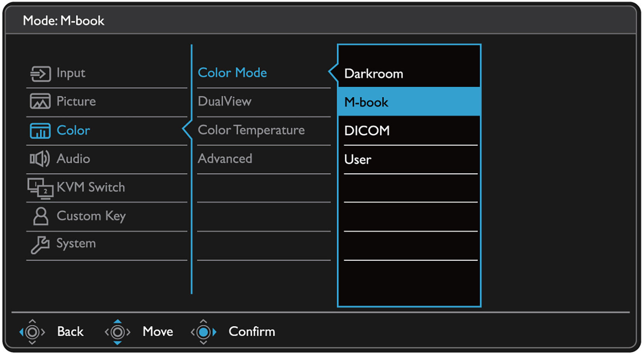
Task: Click the Move joystick icon
Action: 118,332
